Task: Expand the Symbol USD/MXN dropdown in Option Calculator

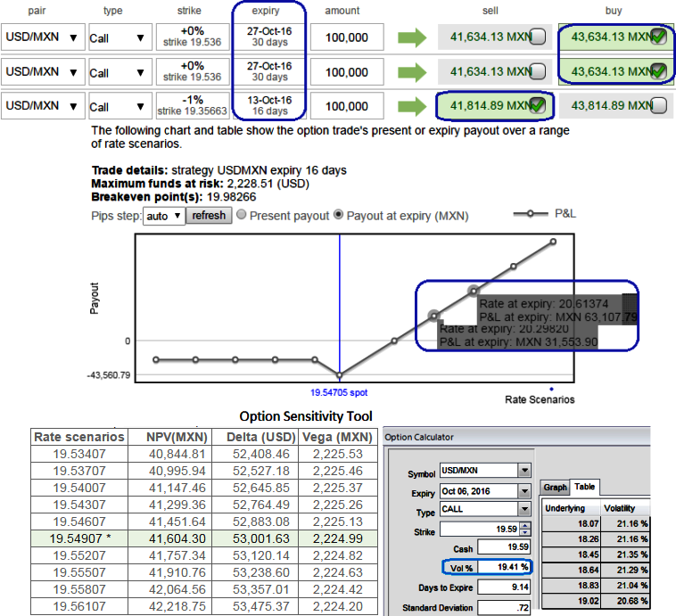Action: tap(524, 472)
